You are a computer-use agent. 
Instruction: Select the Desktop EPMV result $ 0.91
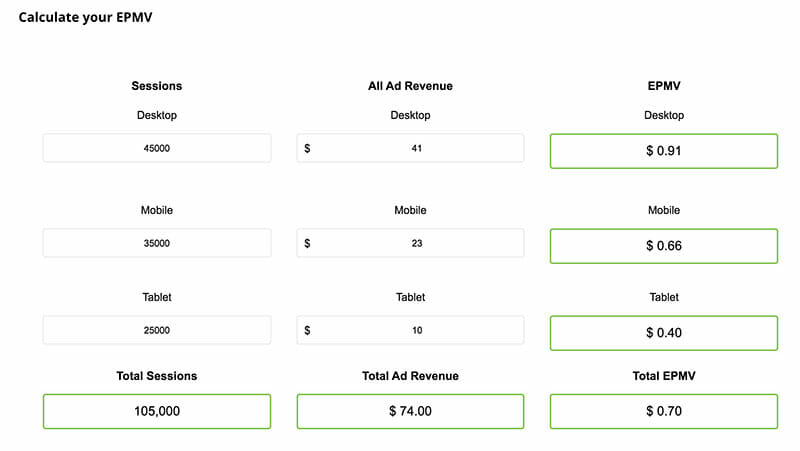point(663,151)
